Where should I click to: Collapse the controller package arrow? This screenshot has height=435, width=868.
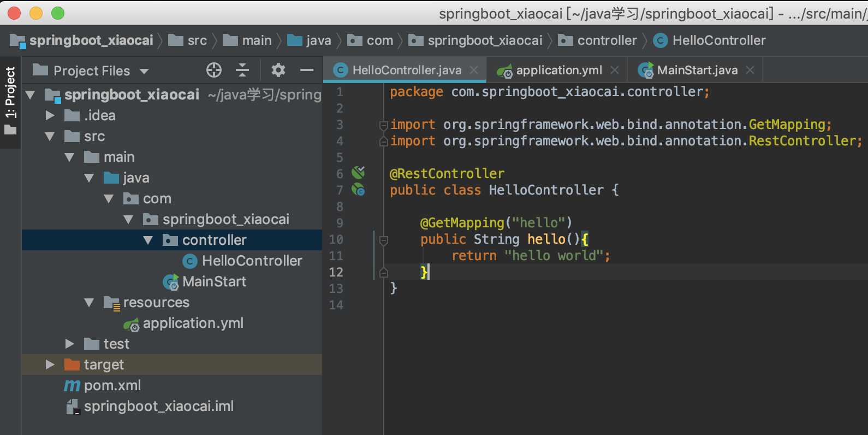coord(148,240)
